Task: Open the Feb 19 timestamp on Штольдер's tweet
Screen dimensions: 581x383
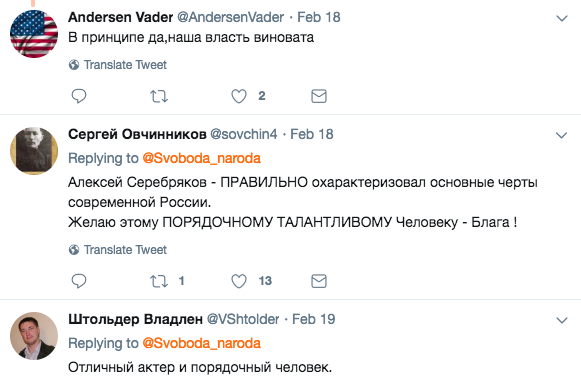Action: [x=313, y=319]
